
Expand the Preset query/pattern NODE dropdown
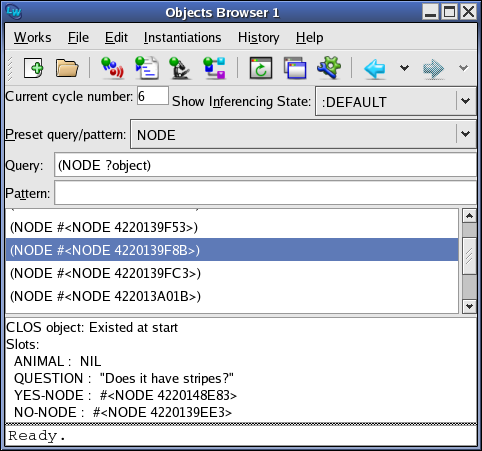465,134
